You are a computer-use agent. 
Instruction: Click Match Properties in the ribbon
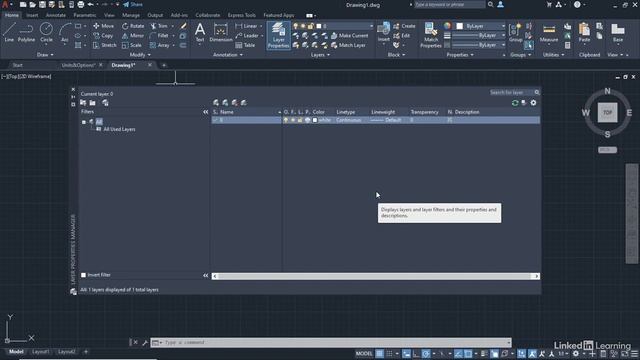point(431,35)
